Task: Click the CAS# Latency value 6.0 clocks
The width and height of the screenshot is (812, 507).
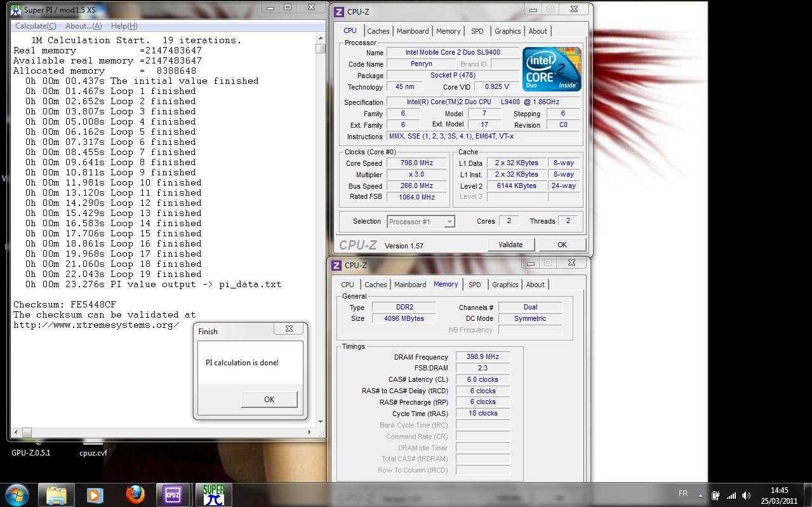Action: 483,379
